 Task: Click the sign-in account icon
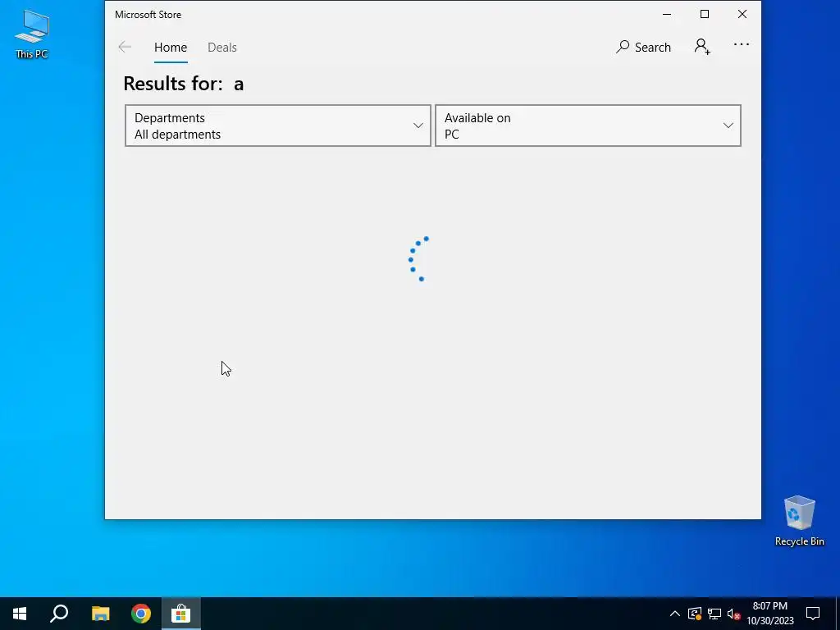pyautogui.click(x=702, y=47)
